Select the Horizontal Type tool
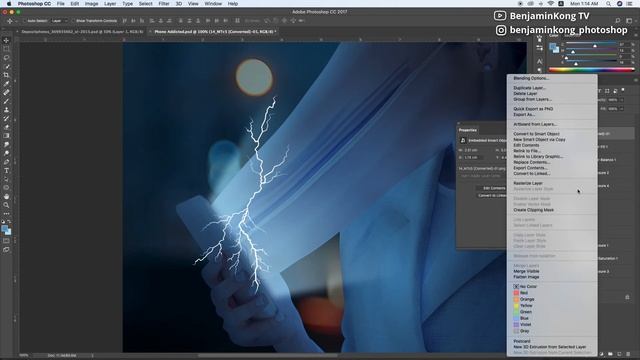Image resolution: width=640 pixels, height=360 pixels. pyautogui.click(x=6, y=171)
